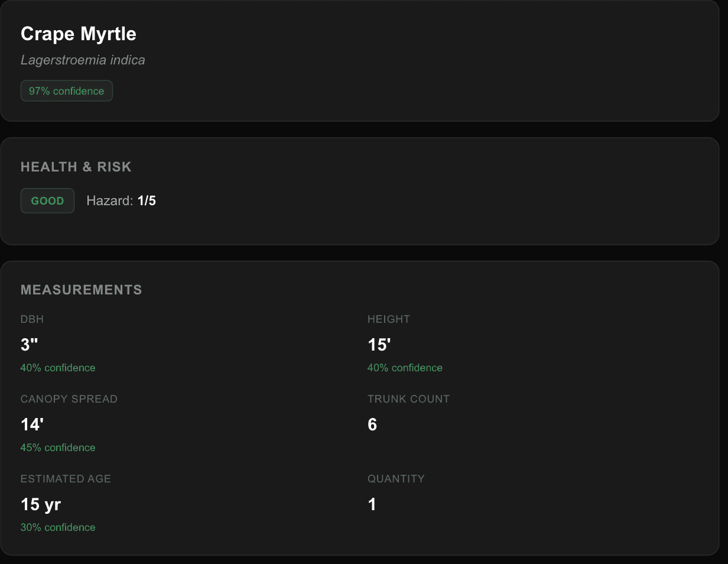The width and height of the screenshot is (728, 564).
Task: Select the 14' canopy spread value
Action: click(32, 424)
